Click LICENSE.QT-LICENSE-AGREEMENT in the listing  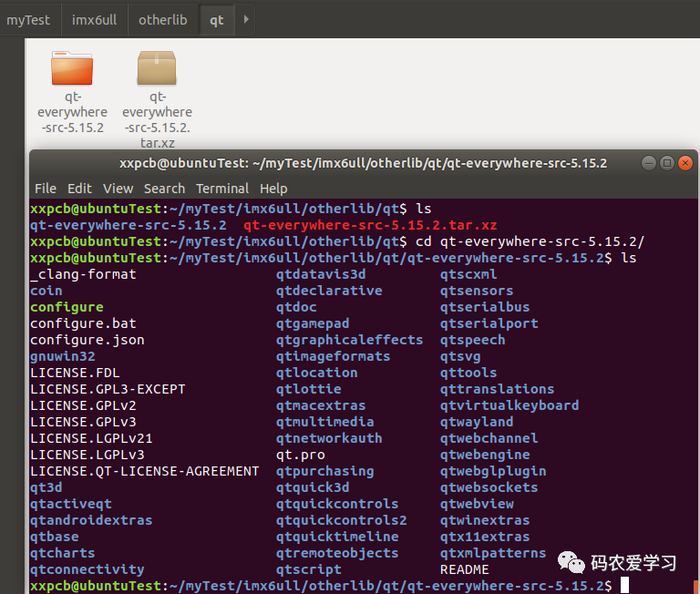144,471
